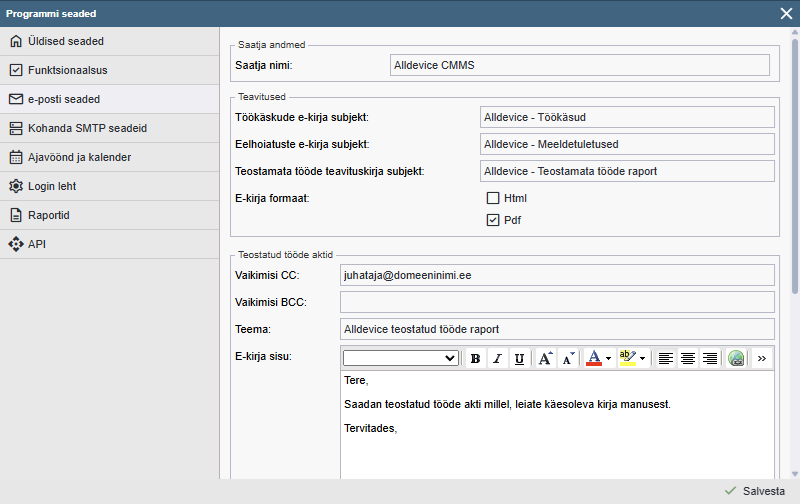Click the scrollbar up arrow

click(795, 32)
